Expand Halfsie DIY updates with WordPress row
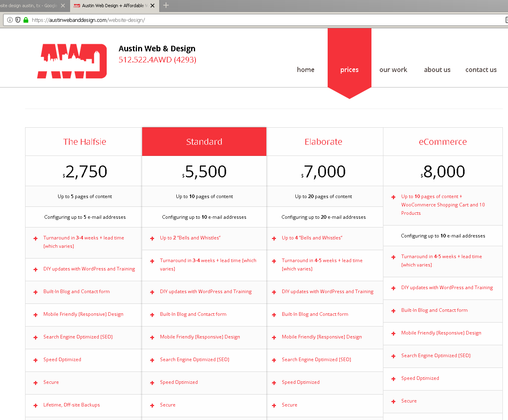The image size is (508, 420). (x=84, y=269)
